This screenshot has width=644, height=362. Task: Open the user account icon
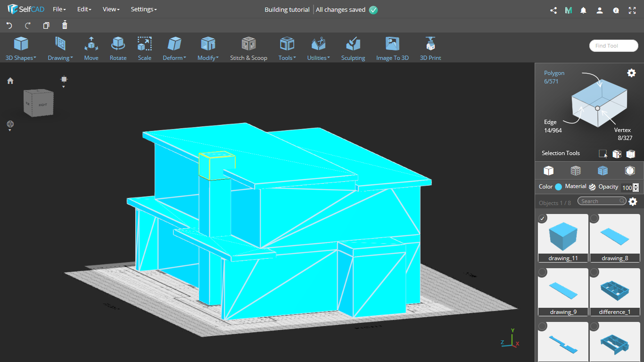coord(600,10)
